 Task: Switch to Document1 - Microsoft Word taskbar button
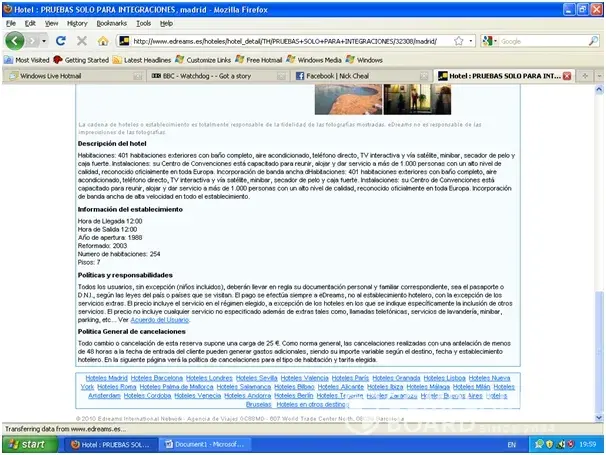[x=204, y=445]
